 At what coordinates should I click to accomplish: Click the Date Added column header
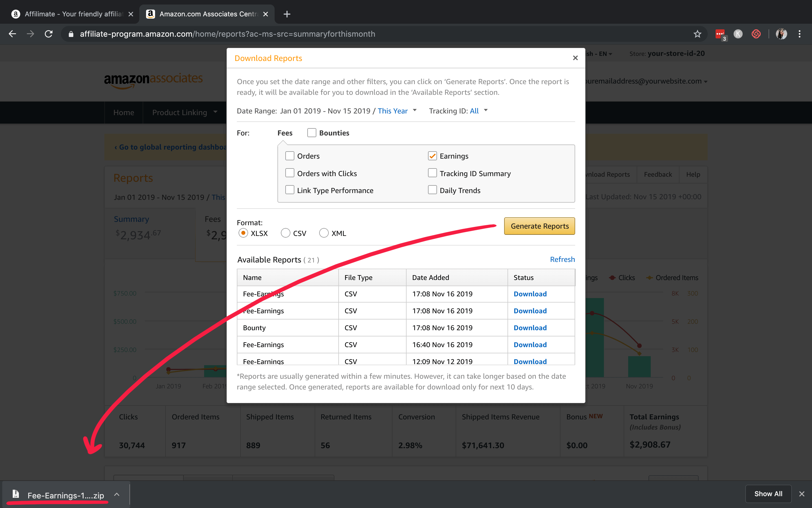pos(457,277)
